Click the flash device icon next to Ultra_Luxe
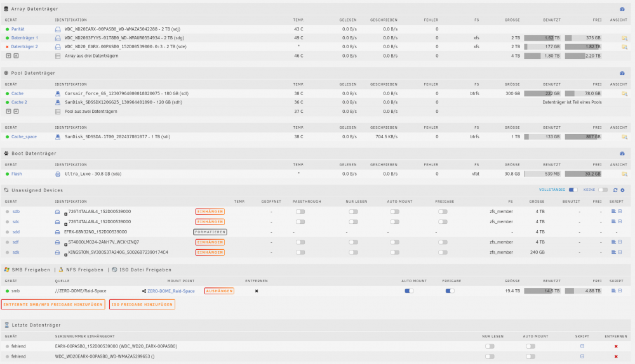Screen dimensions: 635x364 (58, 174)
